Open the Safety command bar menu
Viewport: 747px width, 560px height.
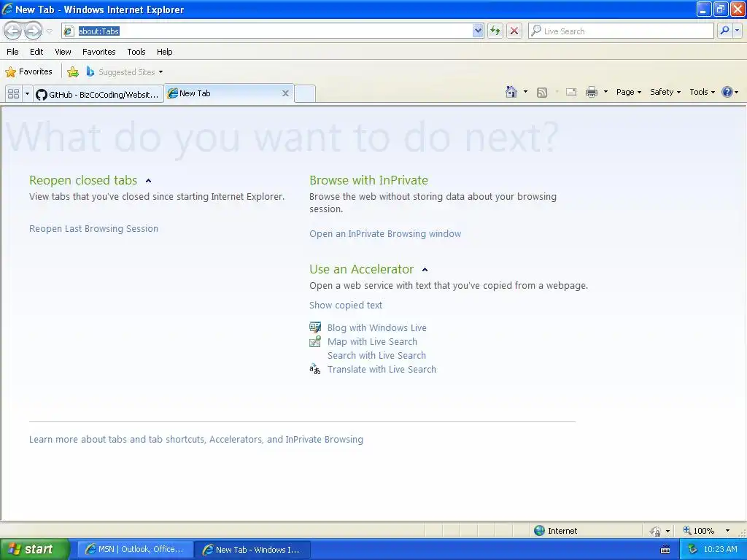(665, 92)
